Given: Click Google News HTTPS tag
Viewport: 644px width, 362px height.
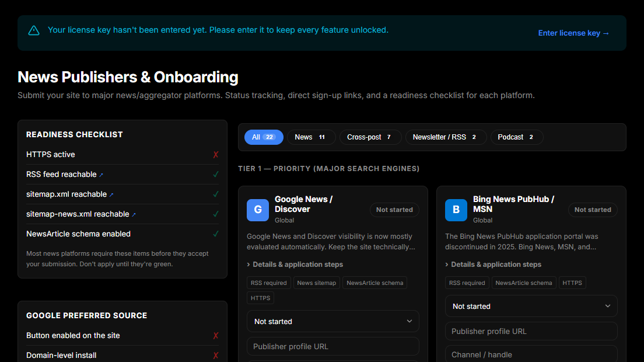Looking at the screenshot, I should 260,298.
